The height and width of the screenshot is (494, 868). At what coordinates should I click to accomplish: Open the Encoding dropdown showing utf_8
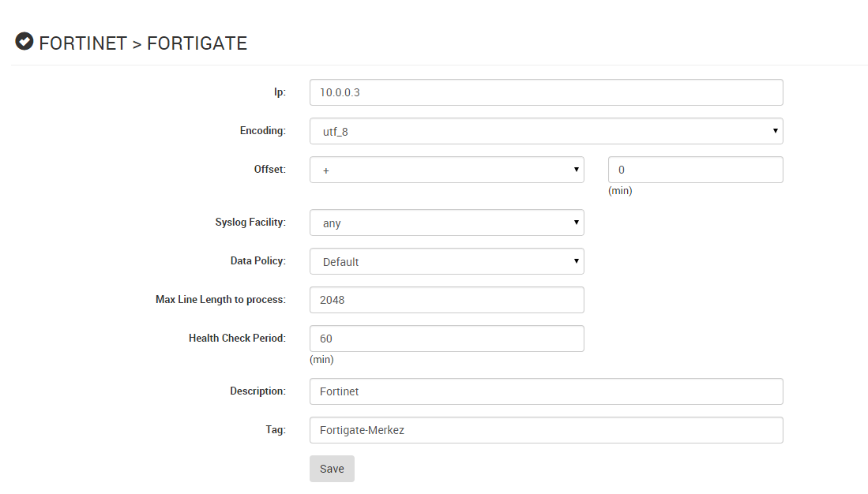click(x=546, y=131)
